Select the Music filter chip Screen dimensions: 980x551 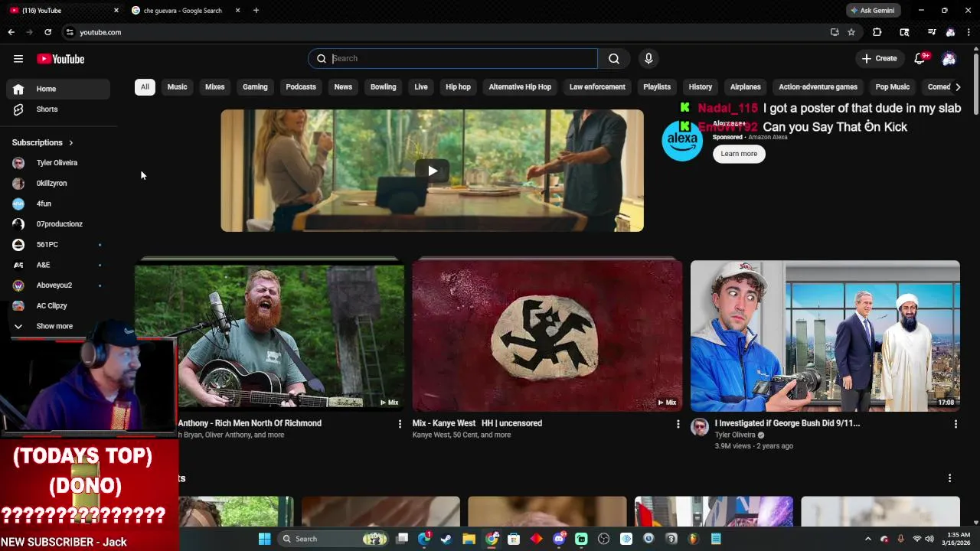pyautogui.click(x=177, y=86)
